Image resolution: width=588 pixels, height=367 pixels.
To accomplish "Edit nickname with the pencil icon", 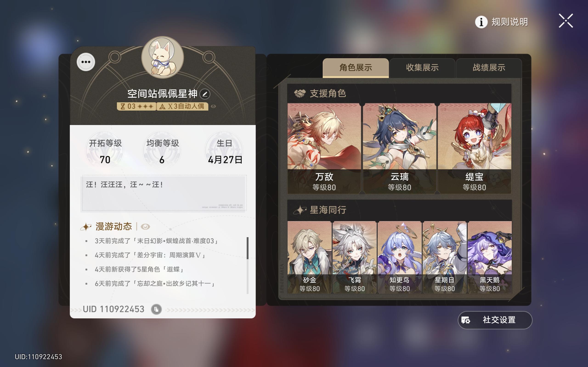I will pos(205,94).
